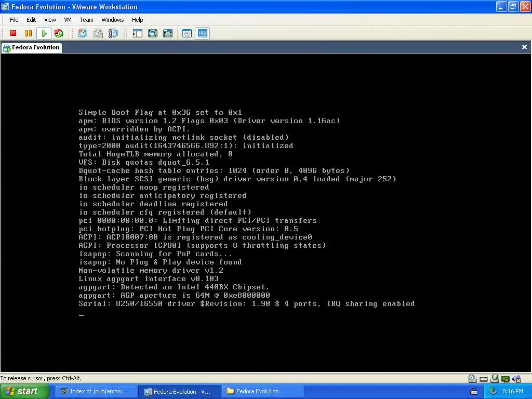Click 'Non-volatile memory driver v1.2' line

click(x=151, y=270)
